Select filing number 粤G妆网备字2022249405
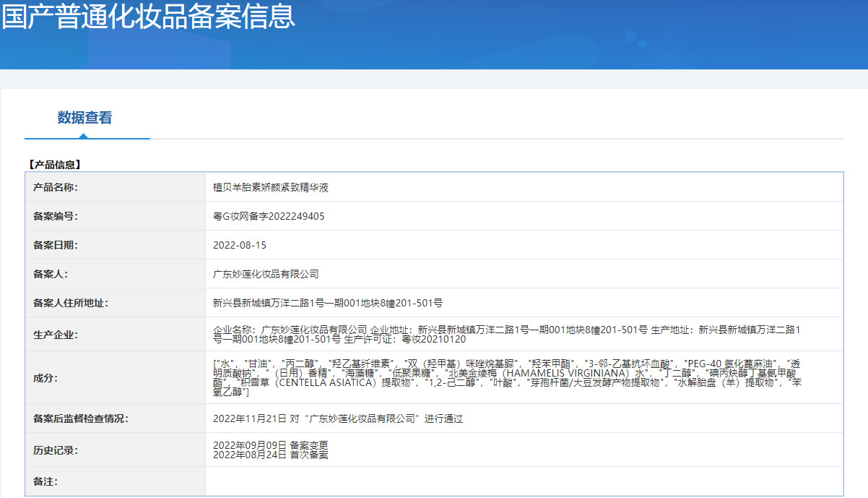868x498 pixels. pos(269,216)
